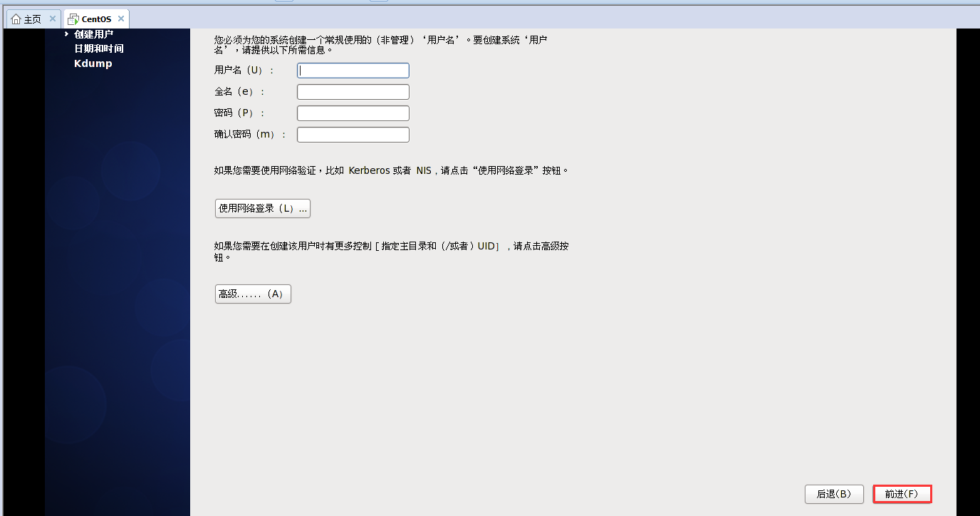Focus the 密码 (P) input field
The image size is (980, 516).
(x=353, y=113)
